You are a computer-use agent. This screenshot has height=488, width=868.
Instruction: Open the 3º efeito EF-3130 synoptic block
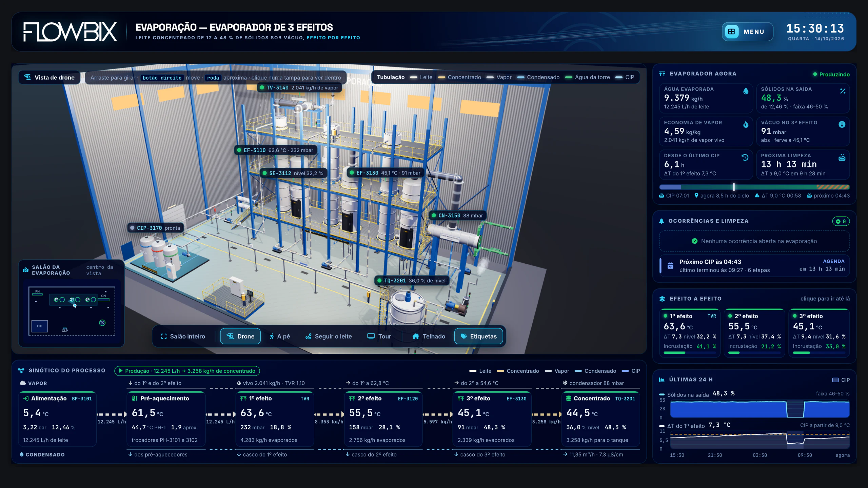pos(492,419)
